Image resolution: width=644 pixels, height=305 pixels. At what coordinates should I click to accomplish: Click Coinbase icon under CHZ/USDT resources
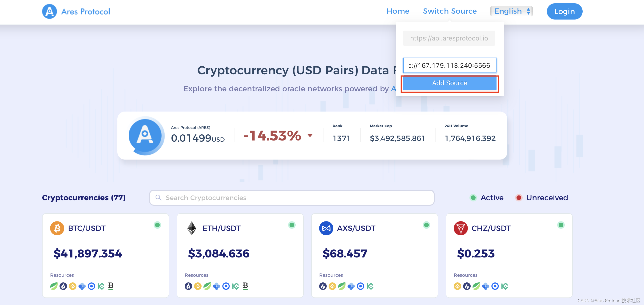(x=495, y=286)
